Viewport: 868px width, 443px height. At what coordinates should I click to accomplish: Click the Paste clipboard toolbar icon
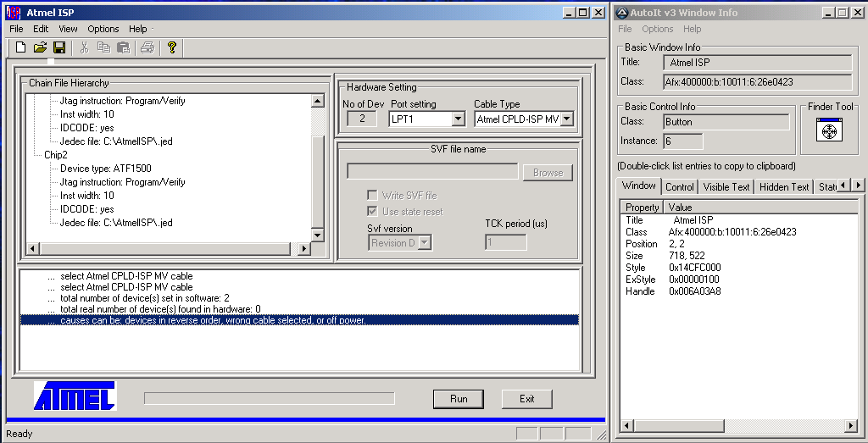point(124,47)
